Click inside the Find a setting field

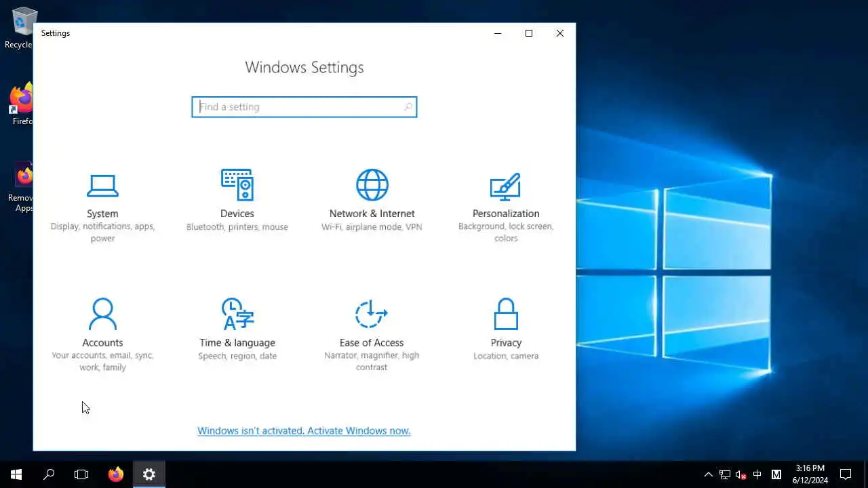coord(304,107)
